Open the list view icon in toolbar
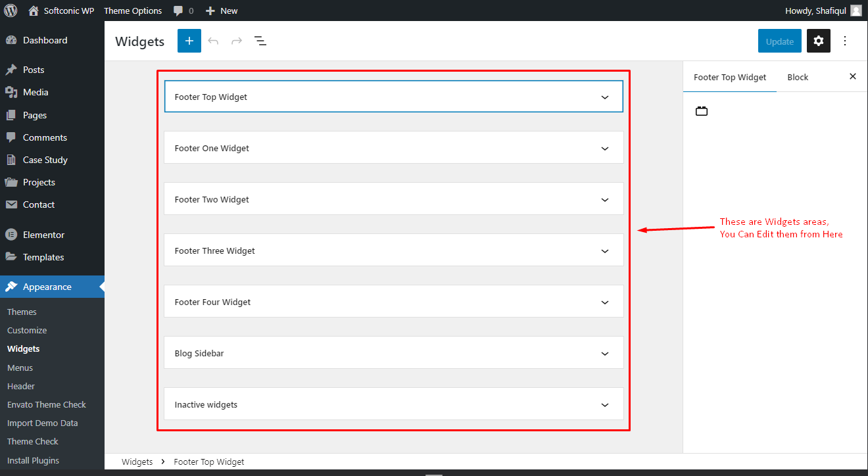Viewport: 868px width, 476px height. (x=260, y=41)
